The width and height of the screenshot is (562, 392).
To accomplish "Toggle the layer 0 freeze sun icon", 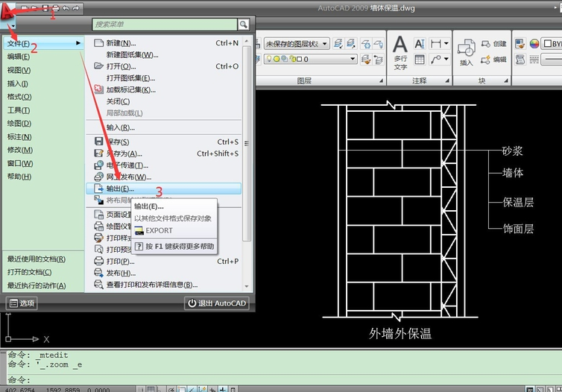I will (277, 59).
